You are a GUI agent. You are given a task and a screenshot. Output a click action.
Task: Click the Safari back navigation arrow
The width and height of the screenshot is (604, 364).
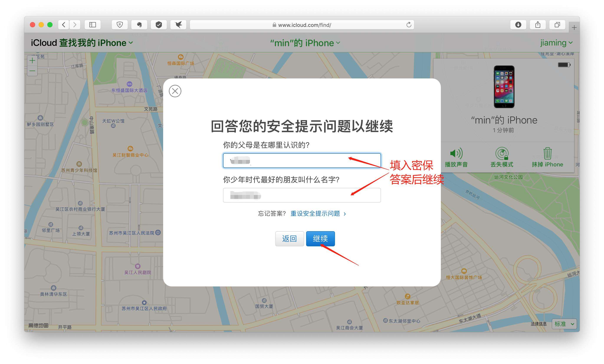64,25
